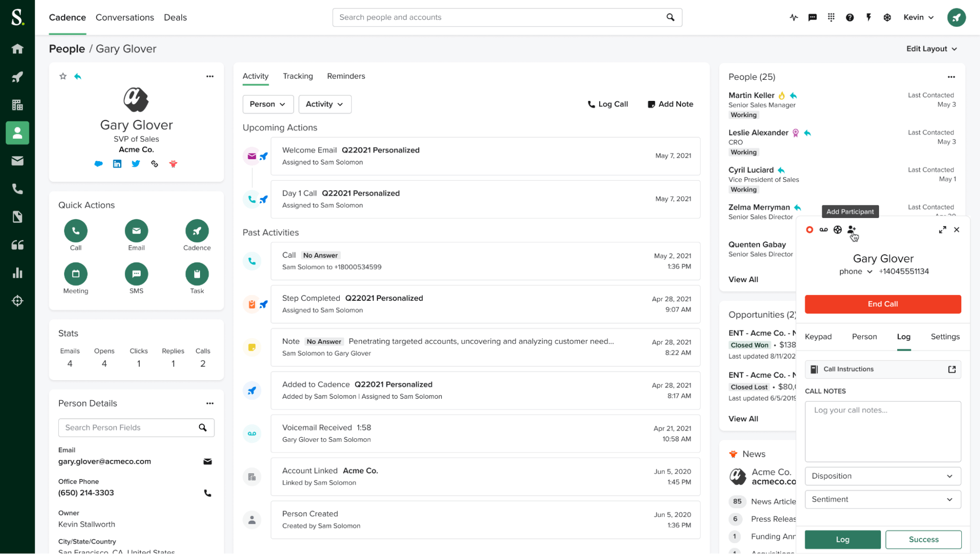This screenshot has width=980, height=554.
Task: Click the Add Participant icon in call panel
Action: 851,229
